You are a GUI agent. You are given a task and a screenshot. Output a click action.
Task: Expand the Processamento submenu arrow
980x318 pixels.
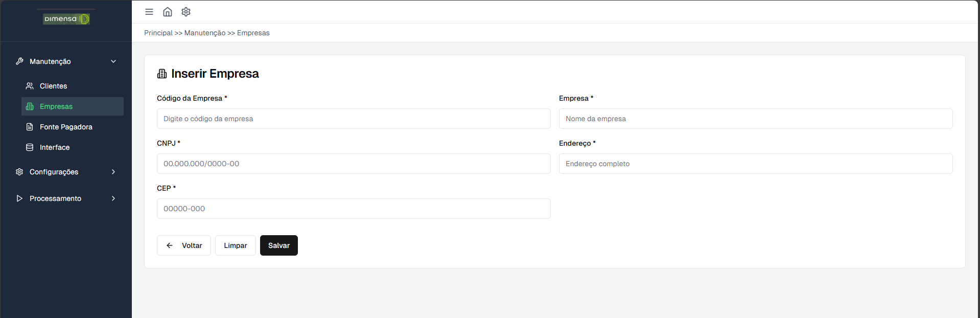coord(113,198)
